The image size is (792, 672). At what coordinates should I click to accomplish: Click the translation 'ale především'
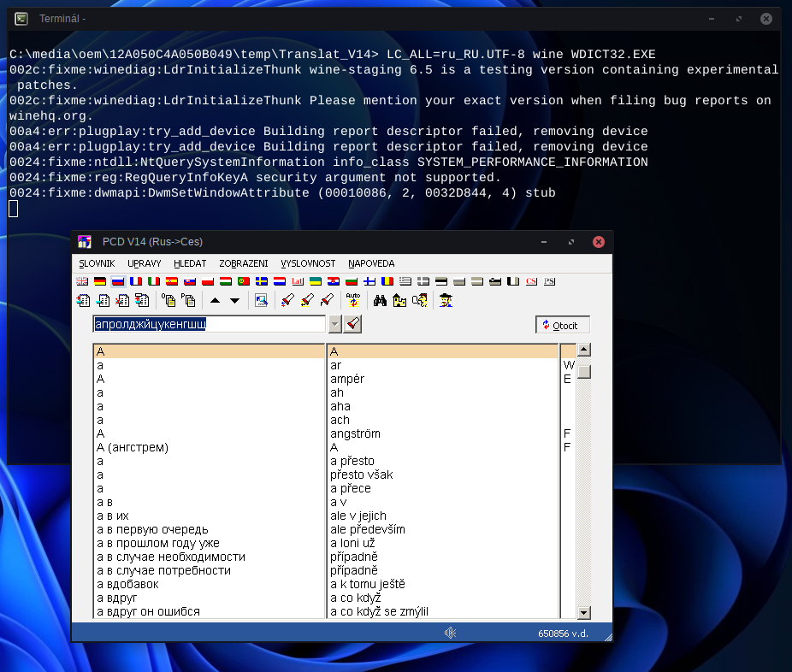click(x=368, y=529)
